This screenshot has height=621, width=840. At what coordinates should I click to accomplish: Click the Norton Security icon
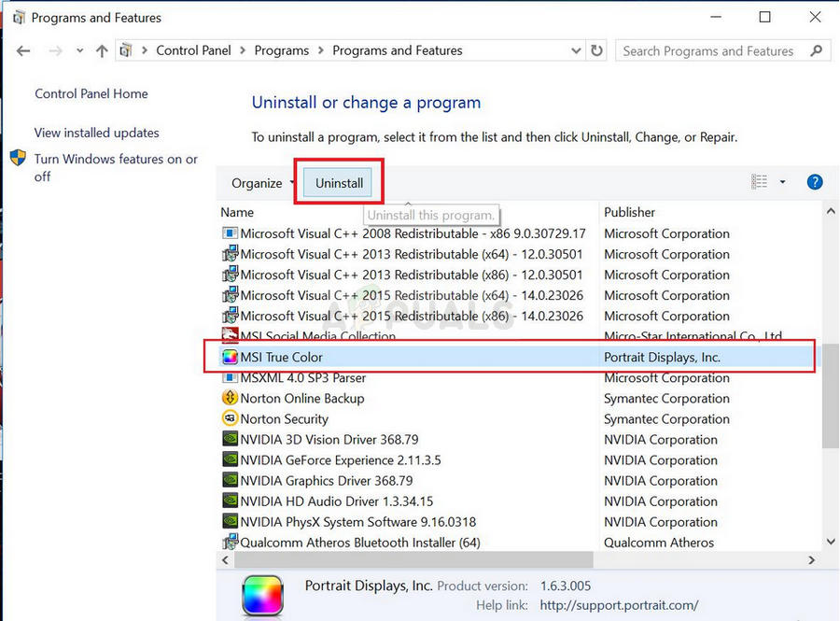point(230,418)
